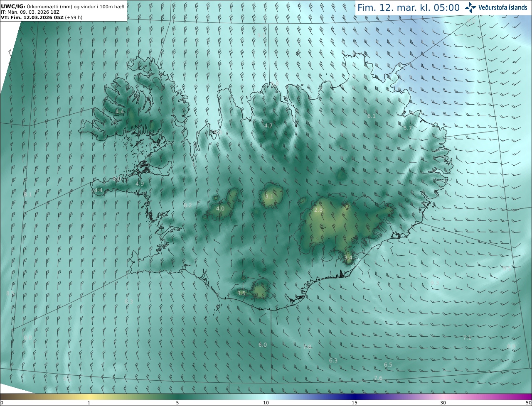Click legend tick label '15' on color bar
Image resolution: width=532 pixels, height=406 pixels.
click(355, 403)
